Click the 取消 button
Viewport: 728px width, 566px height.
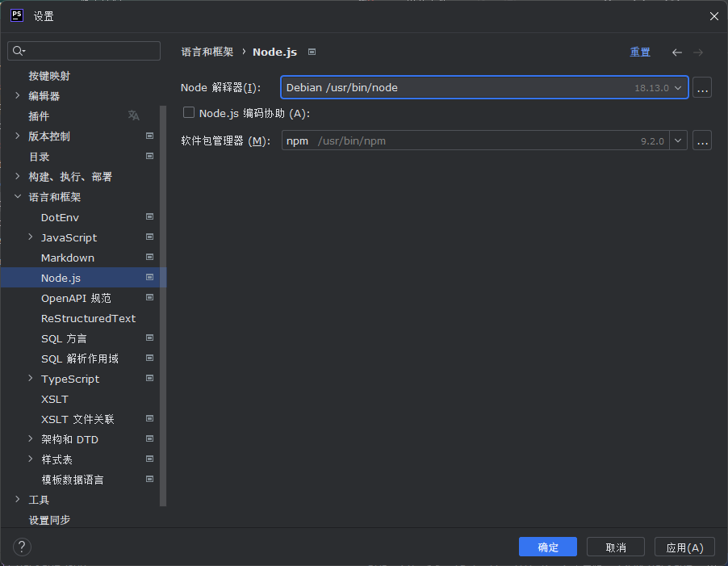(616, 547)
